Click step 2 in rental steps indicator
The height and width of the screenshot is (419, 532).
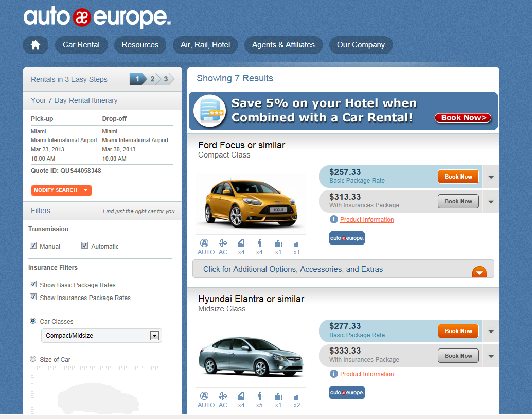coord(153,79)
